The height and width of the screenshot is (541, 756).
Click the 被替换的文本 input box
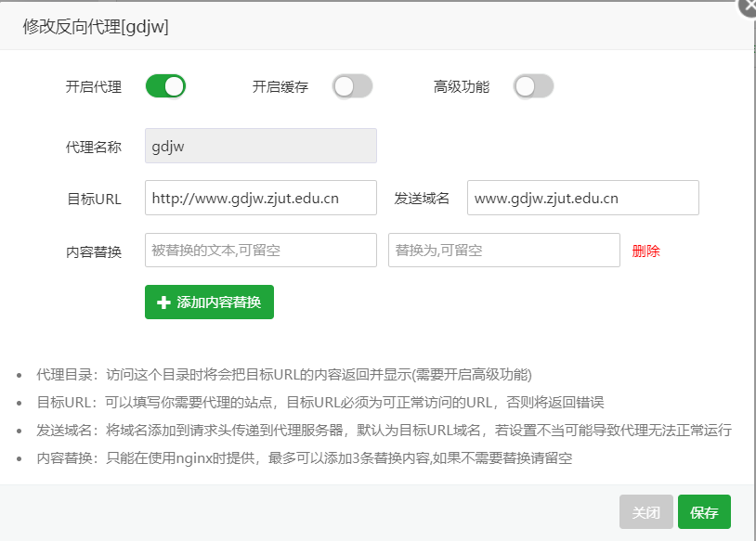point(261,250)
